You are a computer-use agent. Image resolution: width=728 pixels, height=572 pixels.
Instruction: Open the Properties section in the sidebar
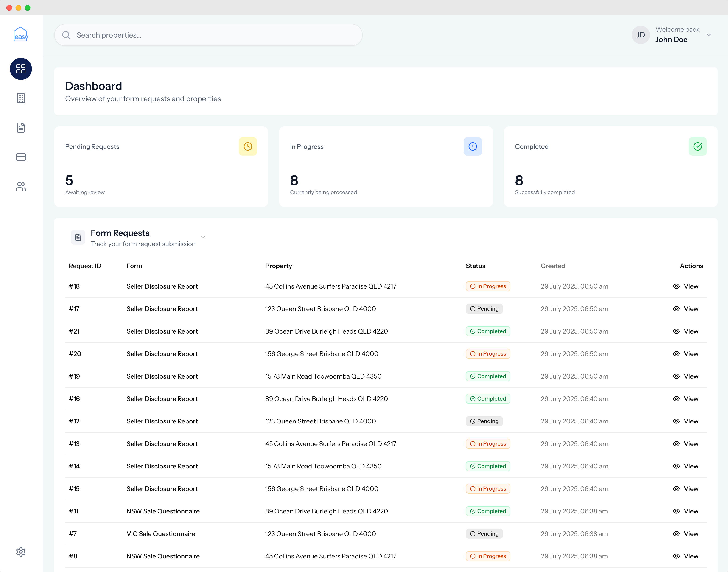pos(21,98)
